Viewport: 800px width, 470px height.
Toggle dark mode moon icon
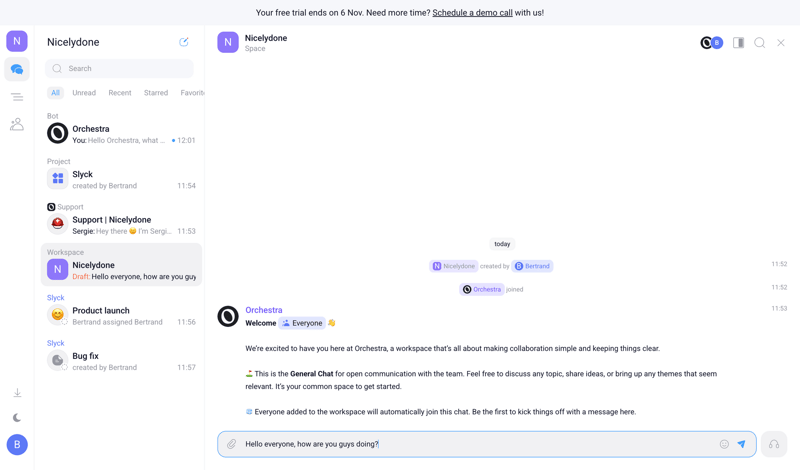17,418
